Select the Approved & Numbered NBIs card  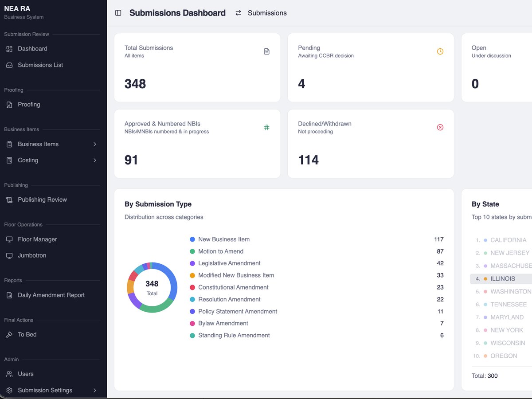tap(197, 144)
